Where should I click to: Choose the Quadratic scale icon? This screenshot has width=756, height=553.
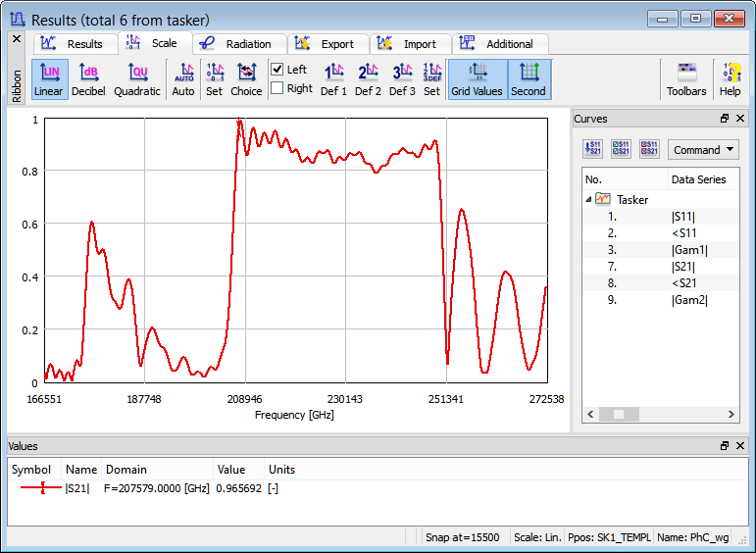137,79
